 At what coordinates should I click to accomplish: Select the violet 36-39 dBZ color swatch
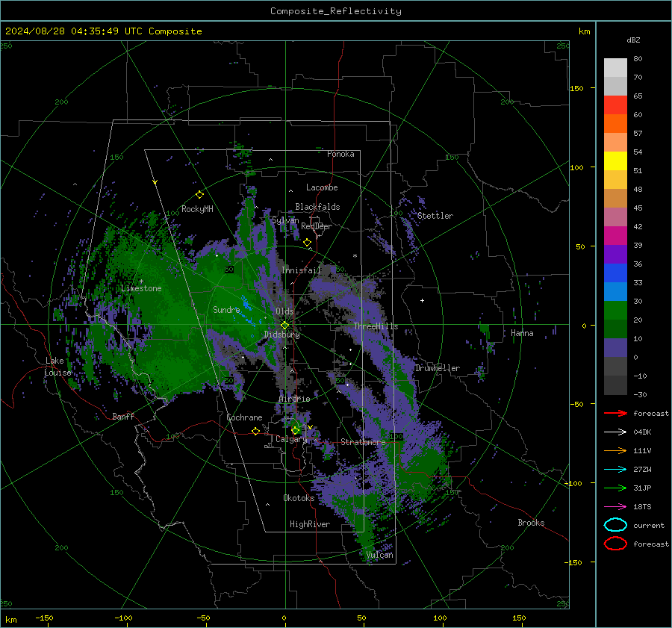(615, 254)
